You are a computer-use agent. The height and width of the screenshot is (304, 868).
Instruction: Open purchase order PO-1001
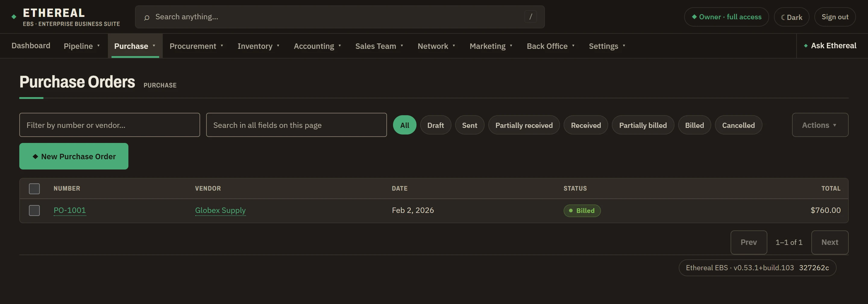click(70, 210)
